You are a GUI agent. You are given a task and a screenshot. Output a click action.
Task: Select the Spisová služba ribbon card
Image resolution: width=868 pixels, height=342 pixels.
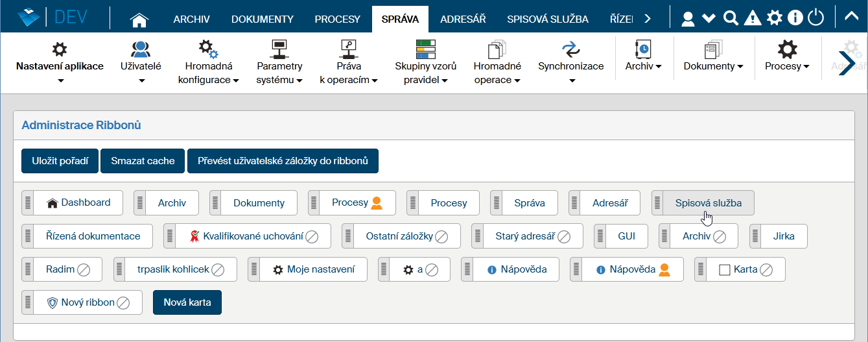pyautogui.click(x=708, y=202)
